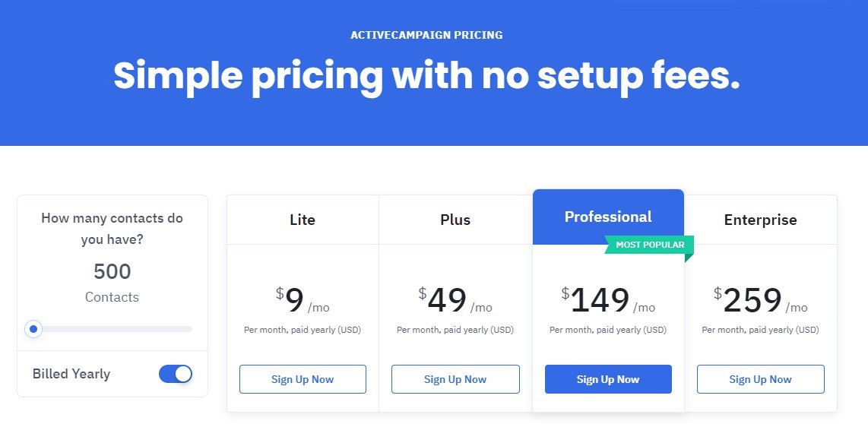Screen dimensions: 868x424
Task: Click the contacts slider track
Action: (x=112, y=329)
